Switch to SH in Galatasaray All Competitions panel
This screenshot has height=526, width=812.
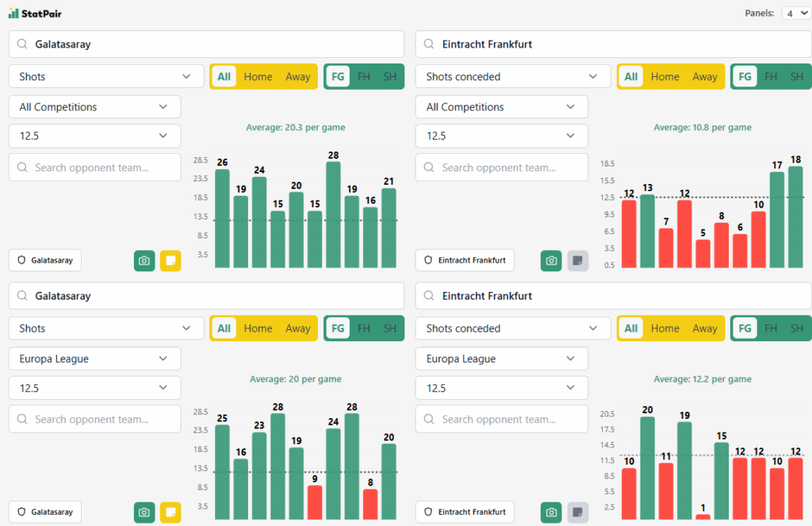[390, 77]
